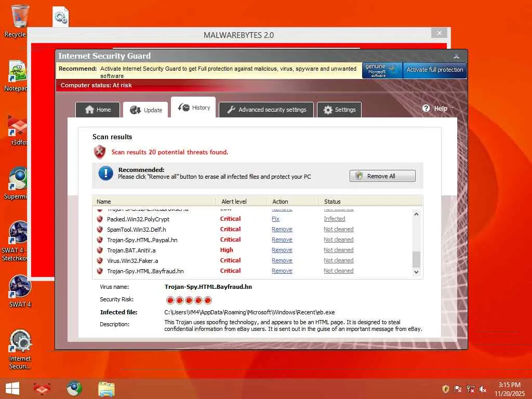Click the scan list scrollbar thumb
The width and height of the screenshot is (532, 399).
(x=416, y=260)
